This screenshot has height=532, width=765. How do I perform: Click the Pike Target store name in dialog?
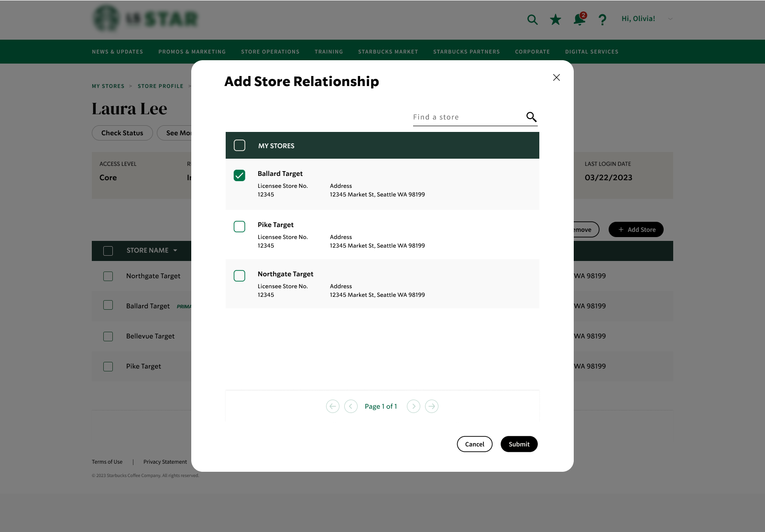pos(276,225)
